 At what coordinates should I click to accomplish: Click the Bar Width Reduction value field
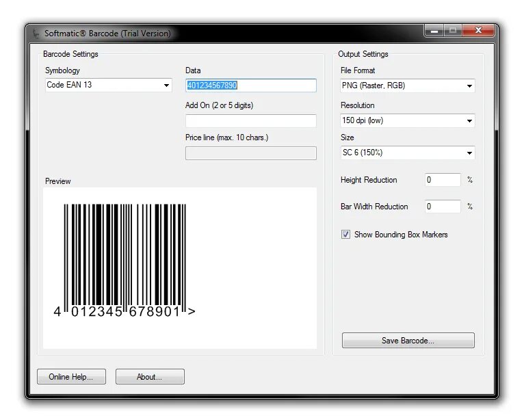click(x=443, y=207)
